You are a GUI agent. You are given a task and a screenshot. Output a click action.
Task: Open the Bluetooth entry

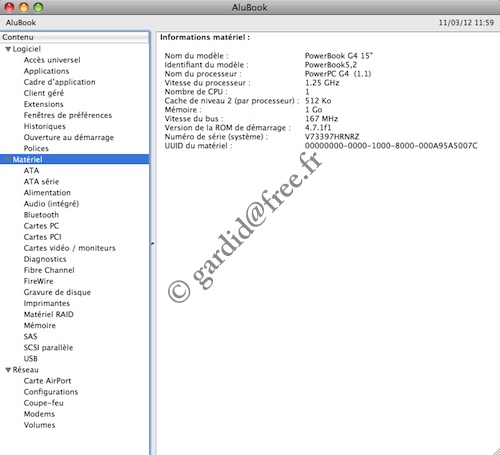pos(41,215)
